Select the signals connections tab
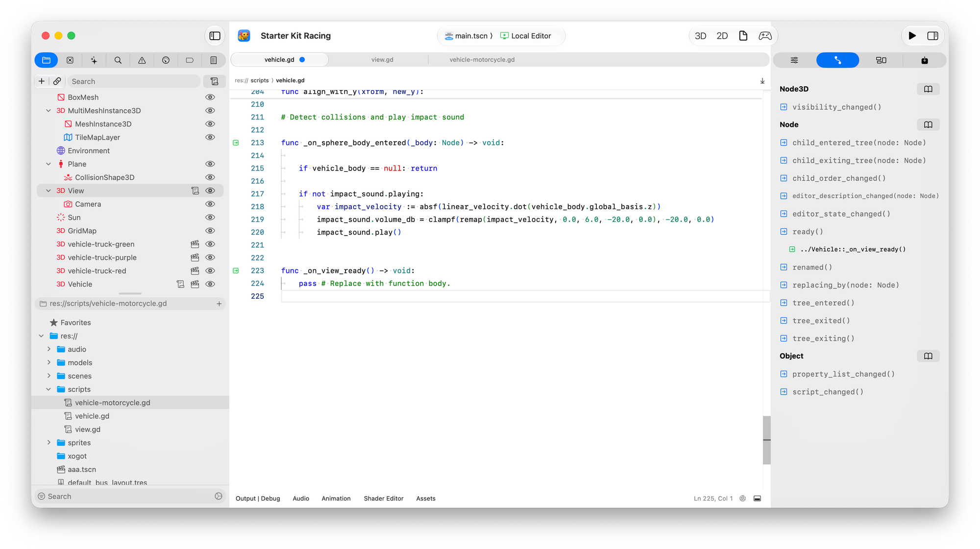This screenshot has height=549, width=980. (838, 60)
